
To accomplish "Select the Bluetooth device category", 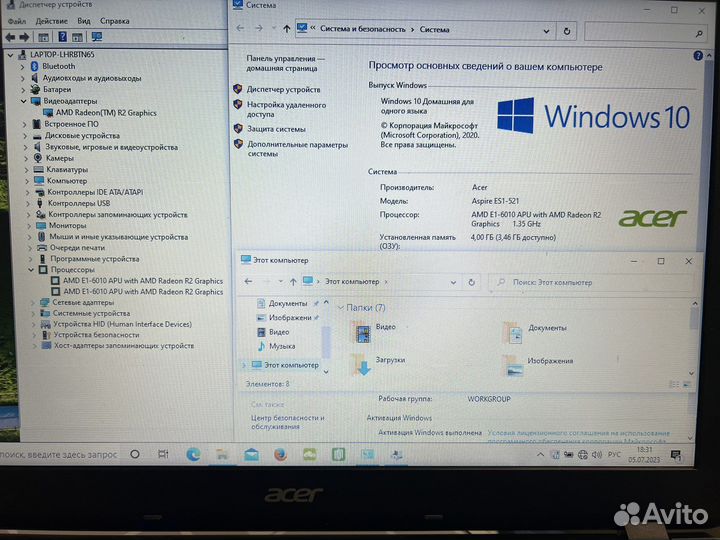I will (x=58, y=66).
